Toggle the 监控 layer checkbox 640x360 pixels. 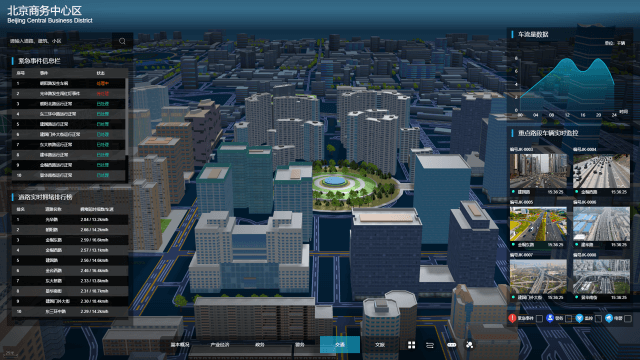click(x=598, y=318)
